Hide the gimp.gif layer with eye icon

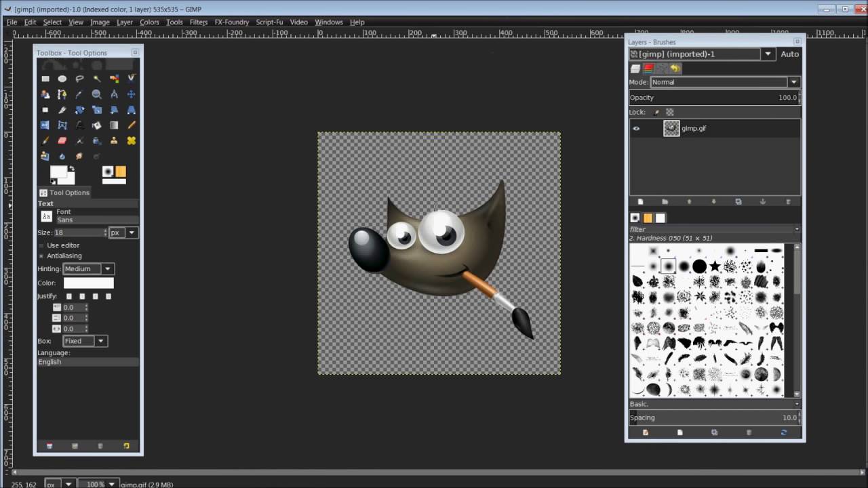click(636, 128)
